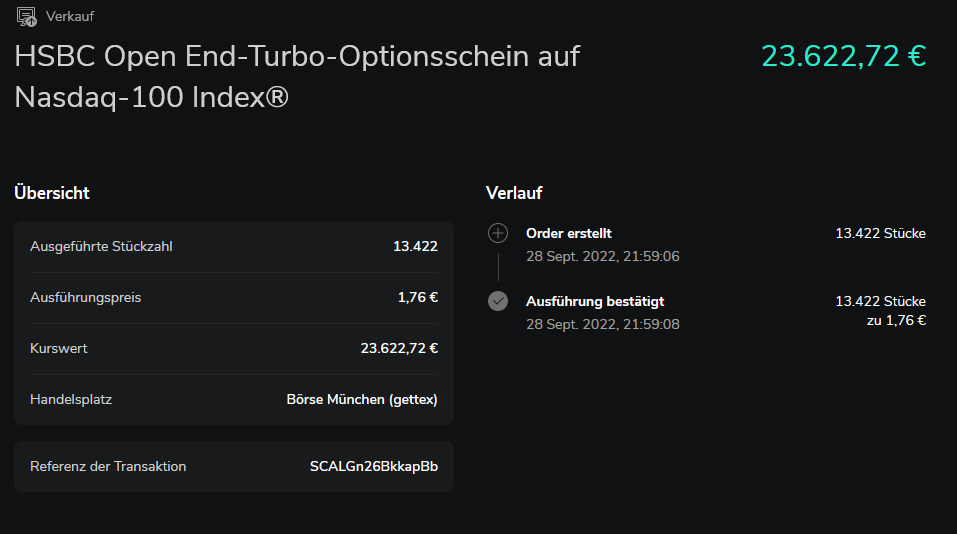Click the plus icon beside Order erstellt

click(x=498, y=233)
